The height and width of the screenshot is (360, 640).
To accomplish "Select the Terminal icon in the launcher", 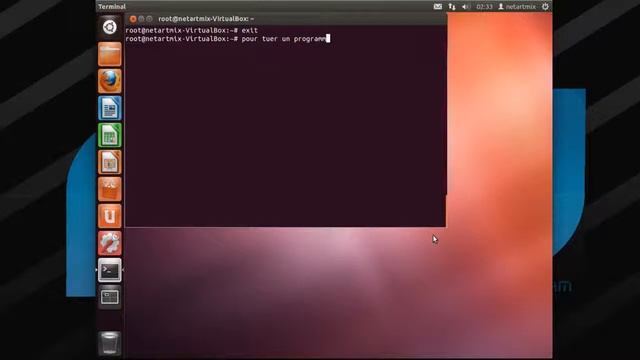I will tap(109, 270).
